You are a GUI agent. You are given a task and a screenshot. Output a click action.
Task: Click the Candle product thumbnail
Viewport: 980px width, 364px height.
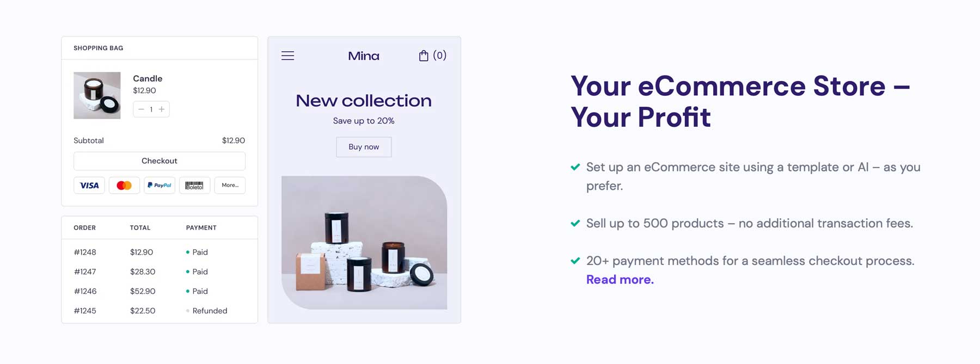tap(97, 95)
